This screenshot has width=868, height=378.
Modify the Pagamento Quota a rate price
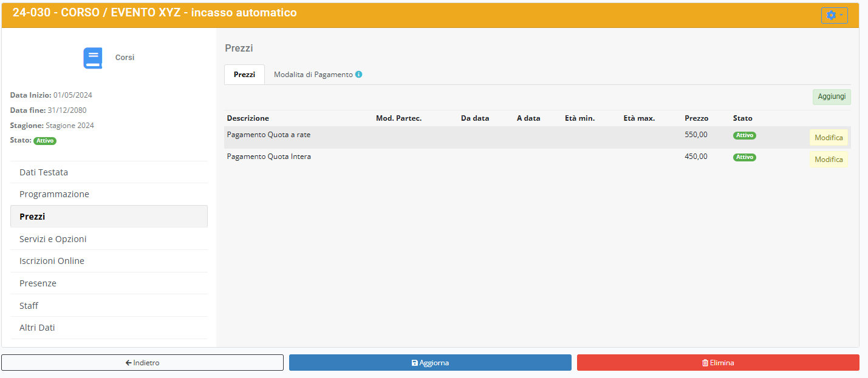(x=829, y=138)
